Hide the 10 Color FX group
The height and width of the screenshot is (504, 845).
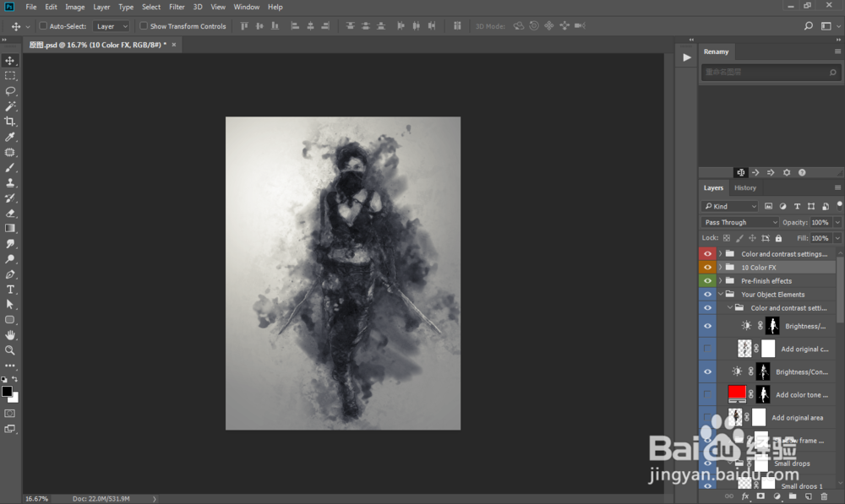pyautogui.click(x=707, y=267)
